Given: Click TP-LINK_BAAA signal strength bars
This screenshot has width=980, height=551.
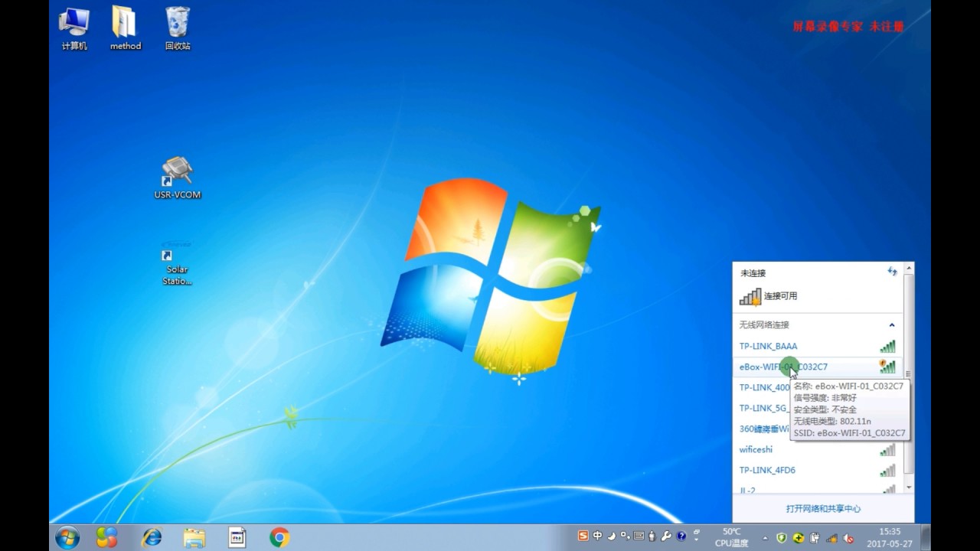Looking at the screenshot, I should [887, 346].
